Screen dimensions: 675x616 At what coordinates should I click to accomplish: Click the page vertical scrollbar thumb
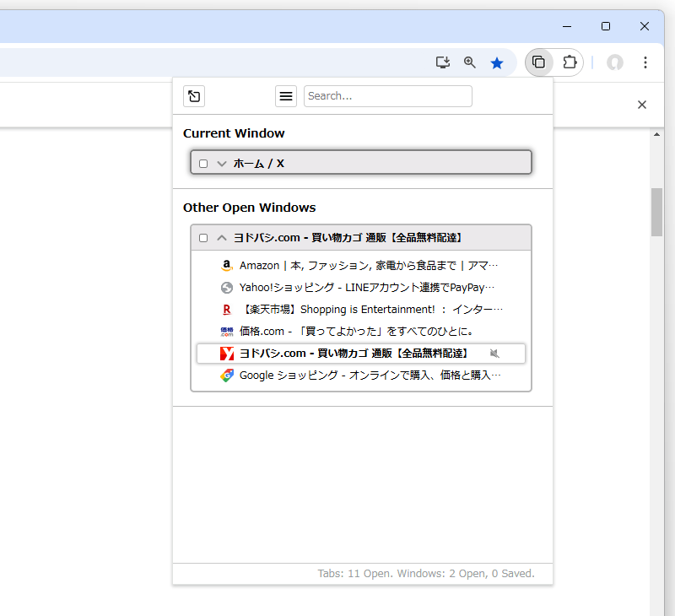[x=656, y=212]
